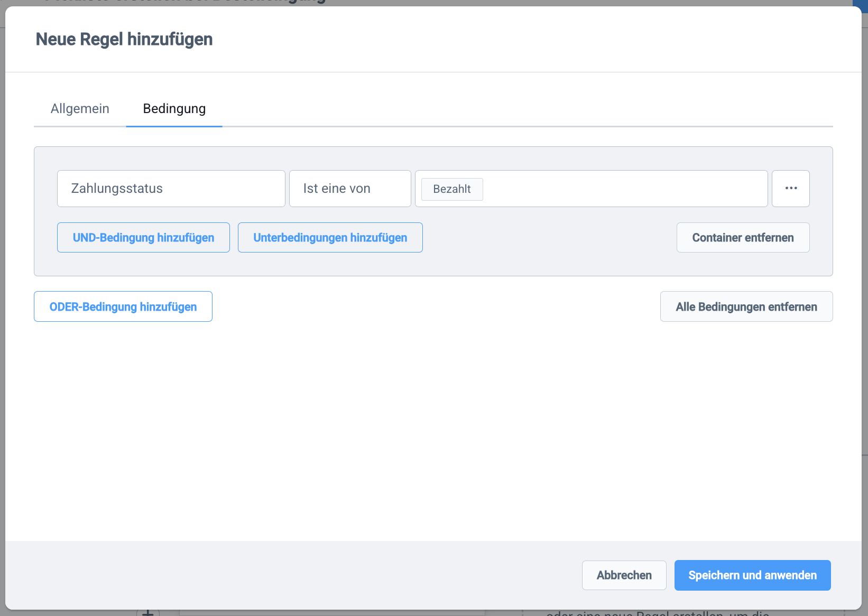Screen dimensions: 868x616
Task: Select the Bedingung tab
Action: tap(174, 109)
